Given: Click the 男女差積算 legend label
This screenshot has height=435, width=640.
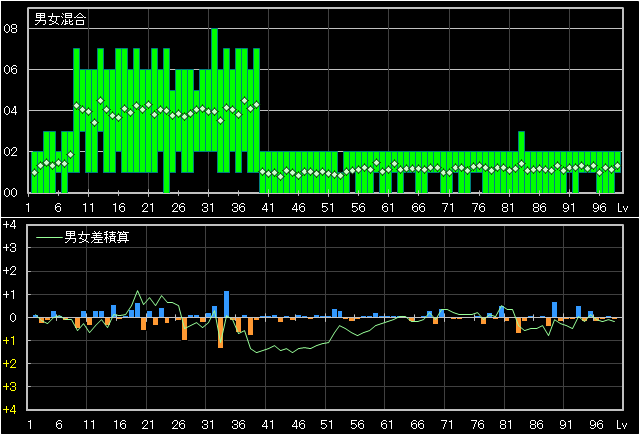Looking at the screenshot, I should click(97, 237).
